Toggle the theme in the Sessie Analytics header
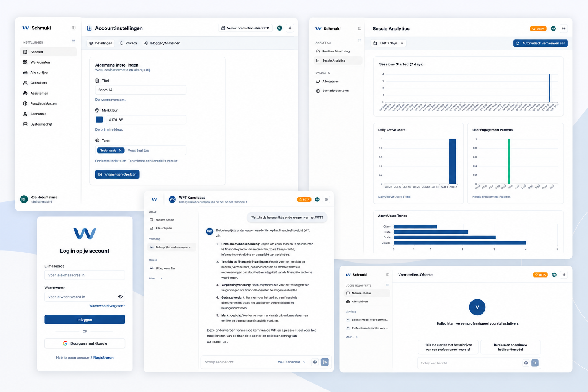Screen dimensions: 588x392 (564, 29)
